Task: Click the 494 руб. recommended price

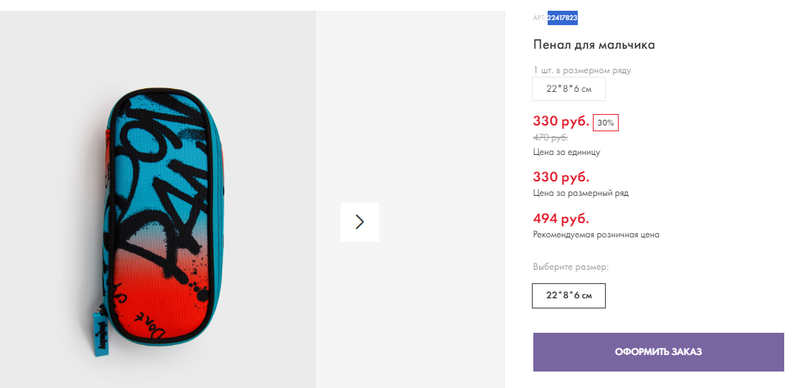Action: click(561, 219)
